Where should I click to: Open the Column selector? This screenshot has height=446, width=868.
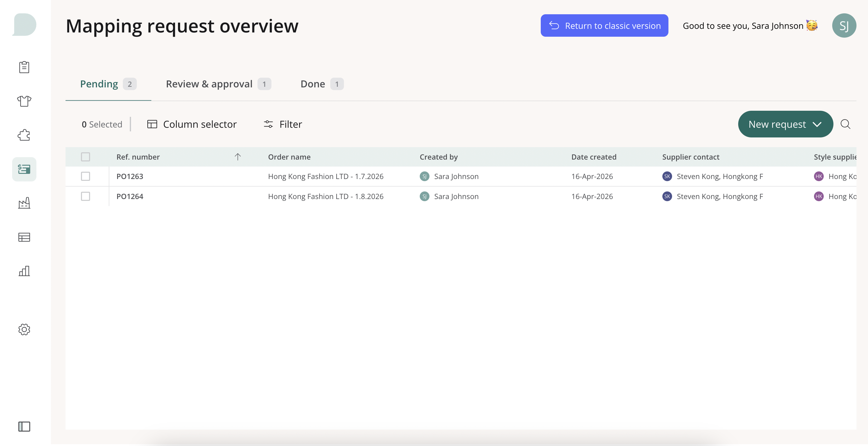pyautogui.click(x=192, y=124)
